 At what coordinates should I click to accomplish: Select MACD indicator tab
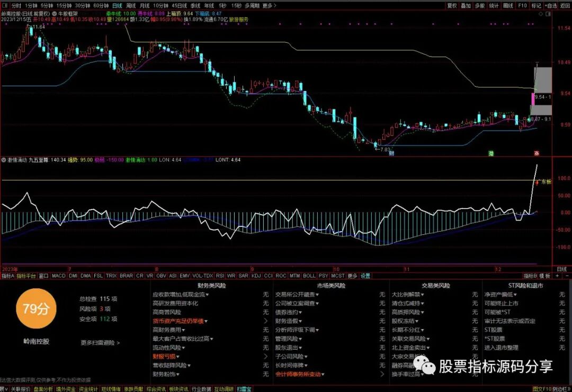[x=58, y=276]
